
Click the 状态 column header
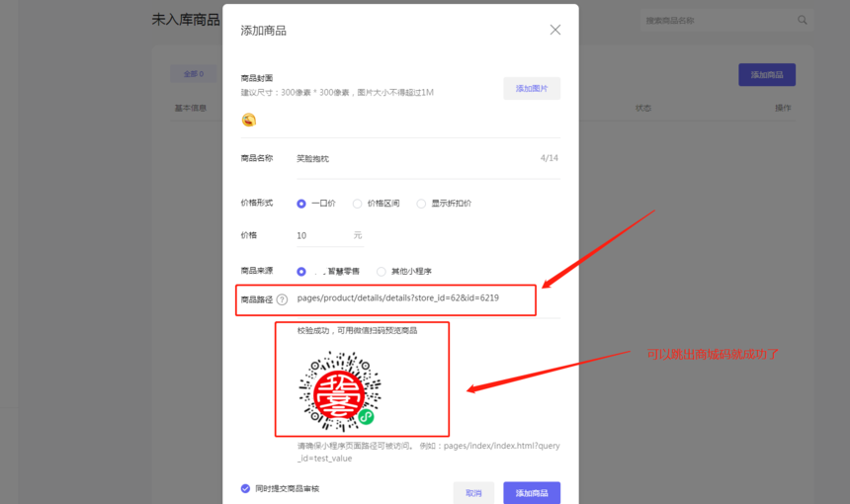[642, 108]
